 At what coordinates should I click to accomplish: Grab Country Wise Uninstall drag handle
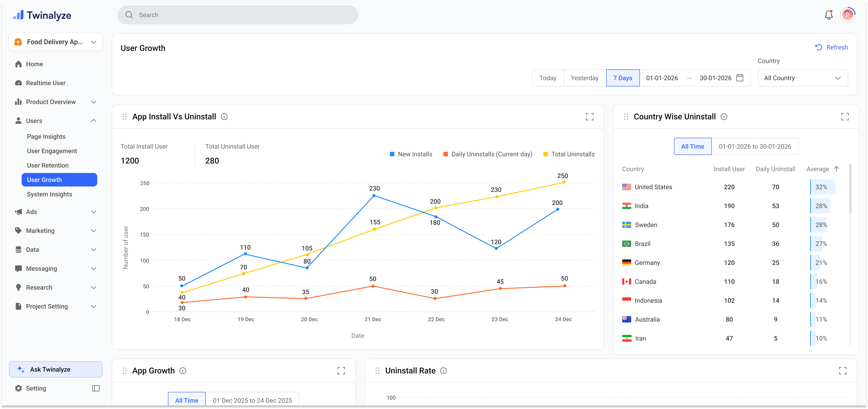point(626,117)
